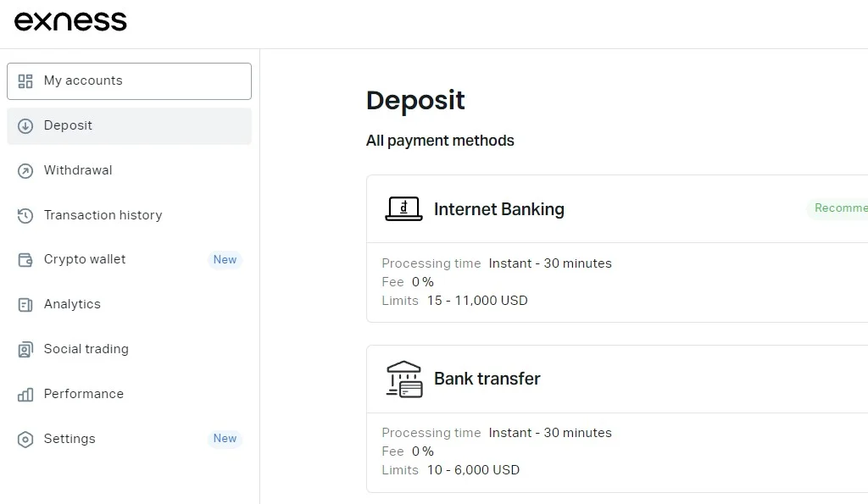Click the New badge next to Crypto wallet
The image size is (868, 504).
tap(225, 259)
